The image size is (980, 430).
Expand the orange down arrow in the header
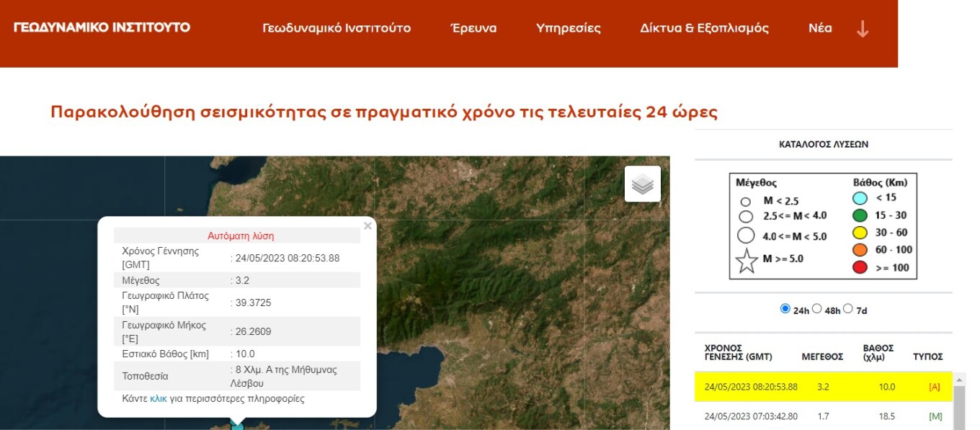[x=863, y=29]
